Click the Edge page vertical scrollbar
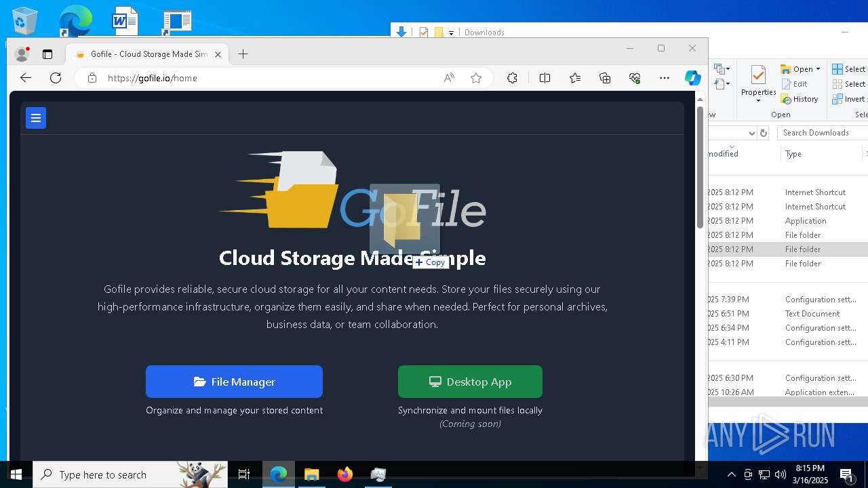This screenshot has height=488, width=868. tap(701, 167)
